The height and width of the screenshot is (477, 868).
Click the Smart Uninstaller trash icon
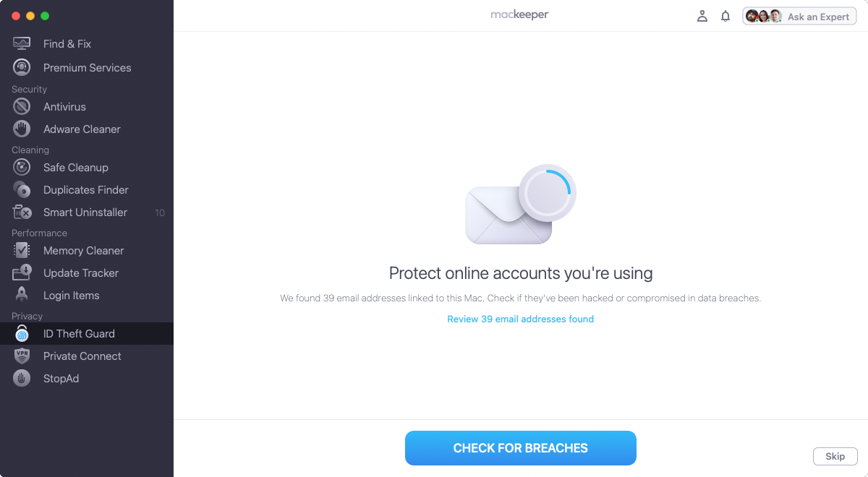tap(22, 212)
